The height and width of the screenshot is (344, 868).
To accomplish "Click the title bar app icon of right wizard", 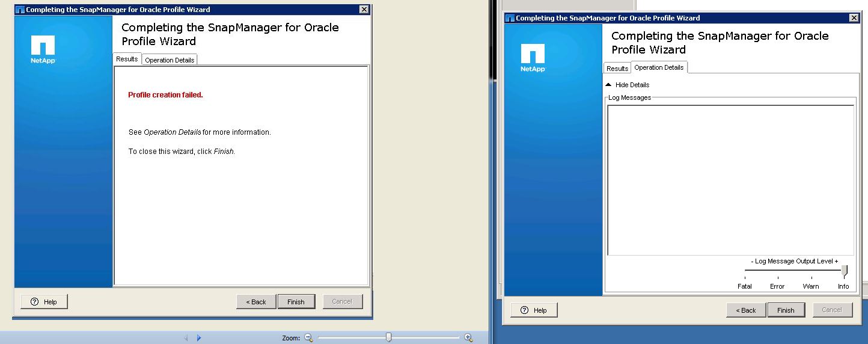I will [x=510, y=18].
